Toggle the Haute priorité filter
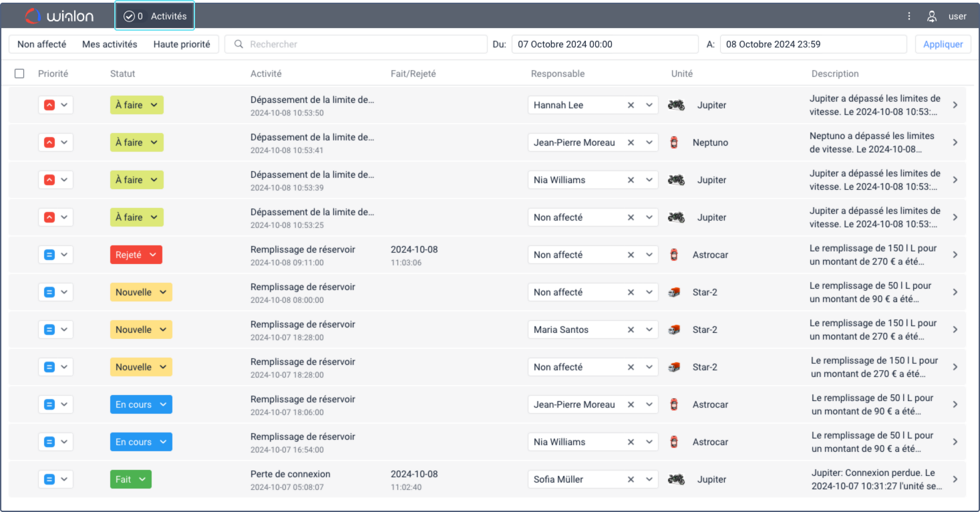The height and width of the screenshot is (512, 980). 182,44
